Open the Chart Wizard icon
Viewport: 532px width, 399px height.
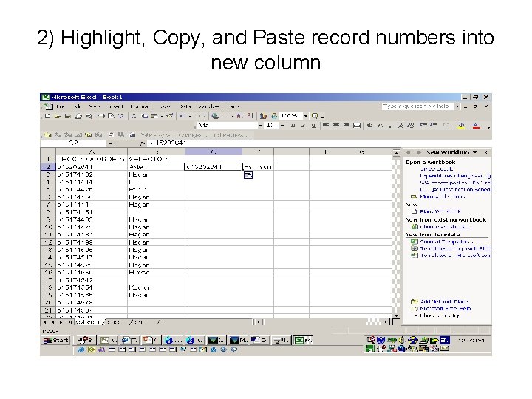(x=263, y=116)
